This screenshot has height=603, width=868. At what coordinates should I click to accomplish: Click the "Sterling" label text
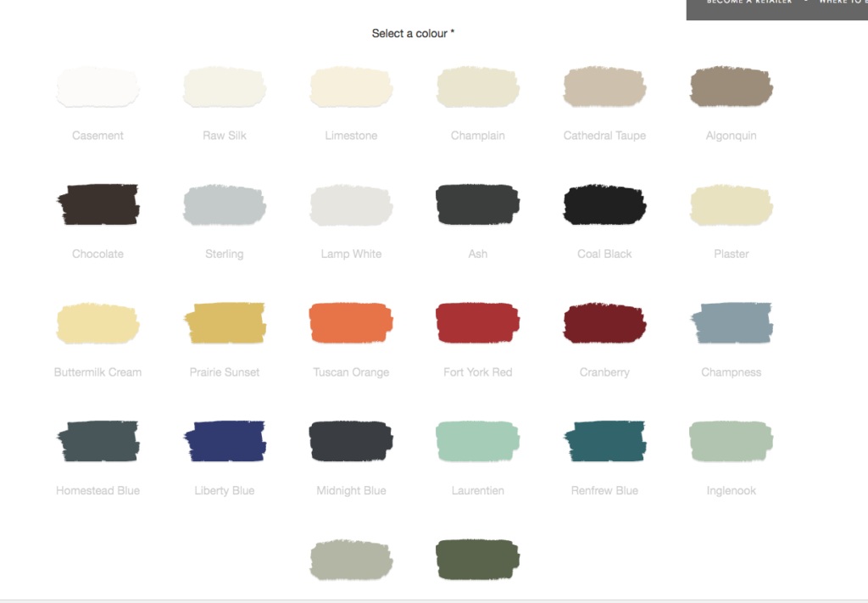(225, 254)
